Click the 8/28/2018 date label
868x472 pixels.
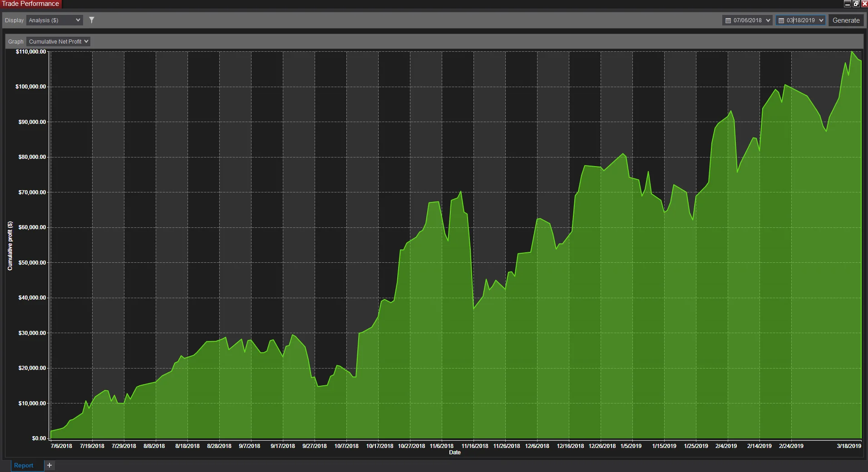(219, 446)
